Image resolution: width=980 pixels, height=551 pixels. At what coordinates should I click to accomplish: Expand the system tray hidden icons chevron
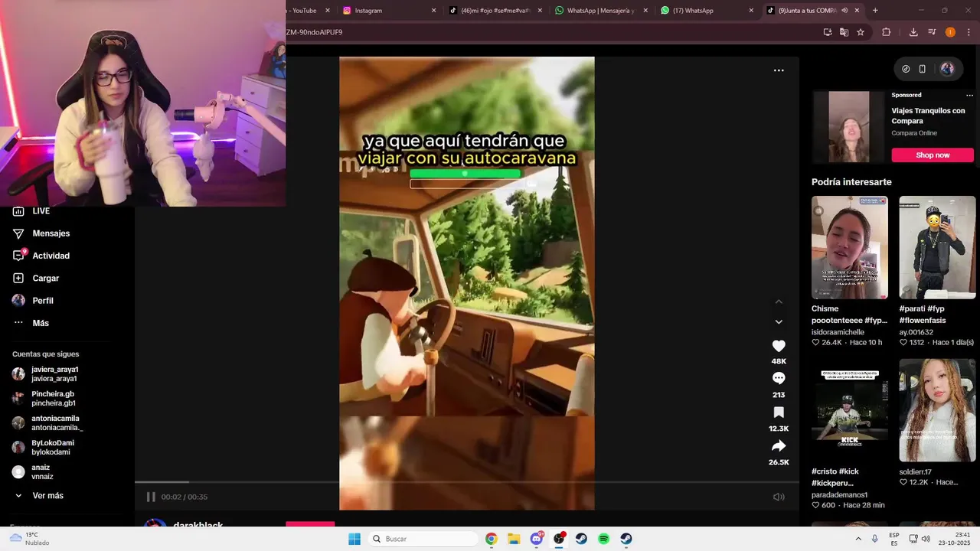click(858, 539)
